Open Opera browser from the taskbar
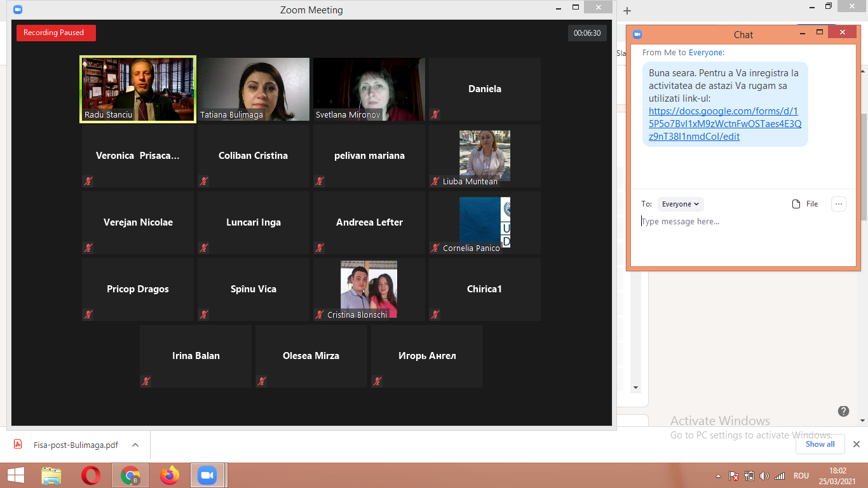The height and width of the screenshot is (488, 868). (91, 475)
